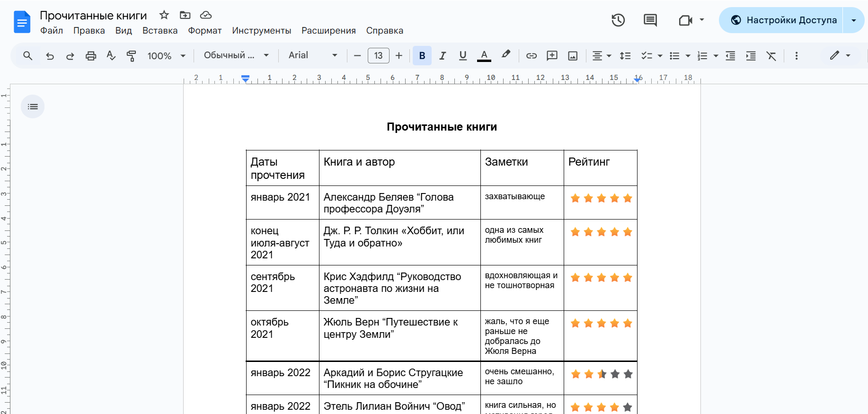The image size is (868, 414).
Task: Expand the checklist options dropdown
Action: click(x=660, y=56)
